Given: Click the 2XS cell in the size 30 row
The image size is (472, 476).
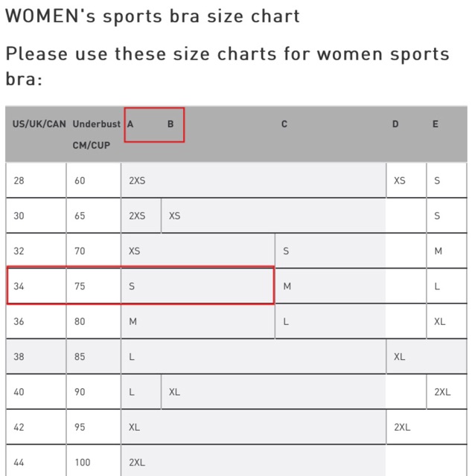Looking at the screenshot, I should pos(138,216).
